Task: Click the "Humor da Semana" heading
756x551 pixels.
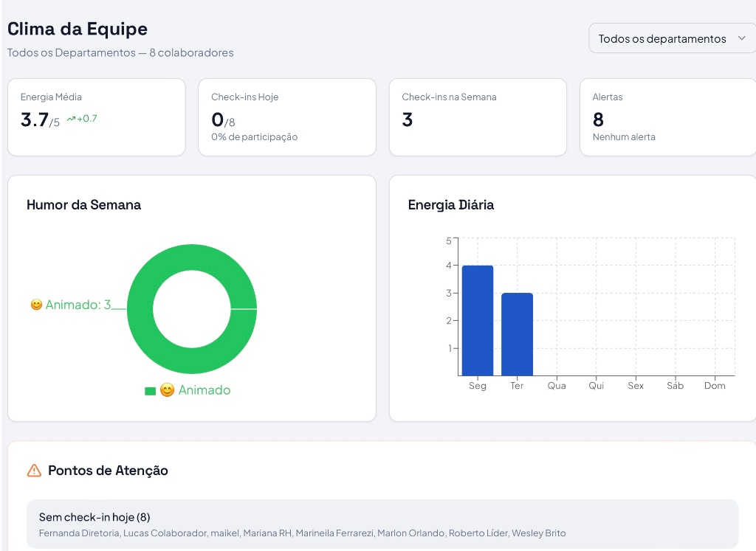Action: (84, 205)
